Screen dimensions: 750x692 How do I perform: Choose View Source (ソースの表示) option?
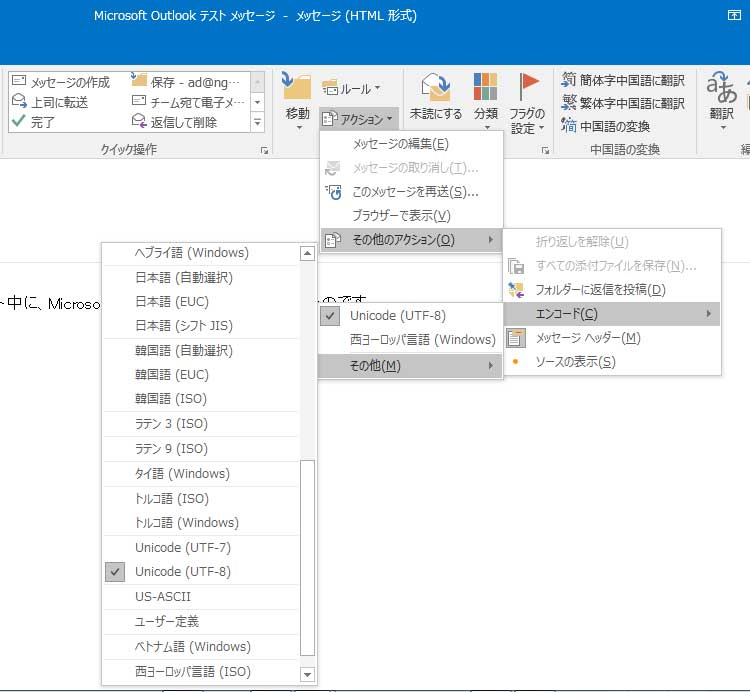575,362
